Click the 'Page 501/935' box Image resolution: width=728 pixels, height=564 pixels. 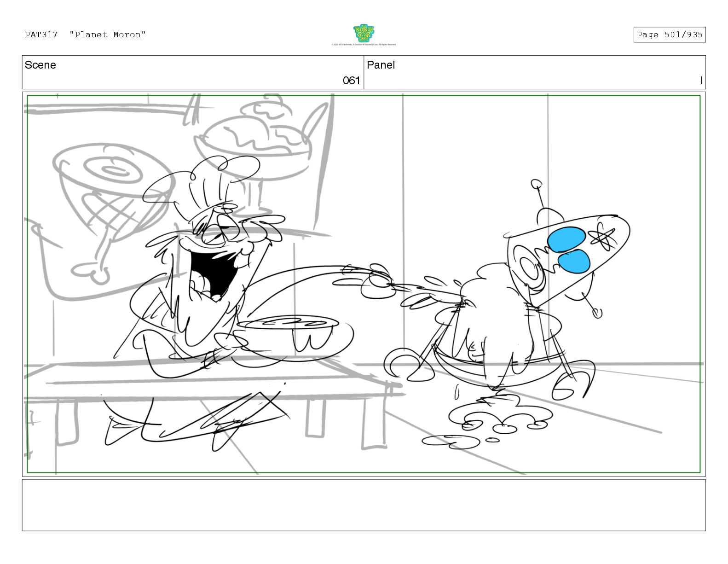(669, 35)
